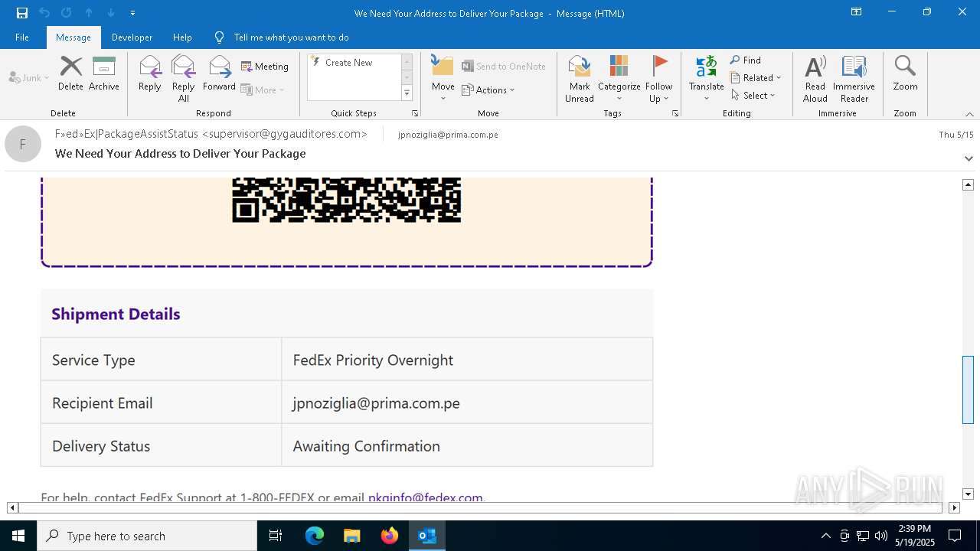The image size is (980, 551).
Task: Forward this email
Action: pos(219,73)
